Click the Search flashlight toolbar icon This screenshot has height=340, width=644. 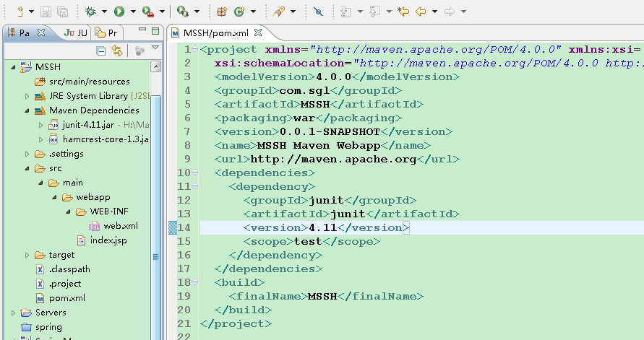pos(279,12)
